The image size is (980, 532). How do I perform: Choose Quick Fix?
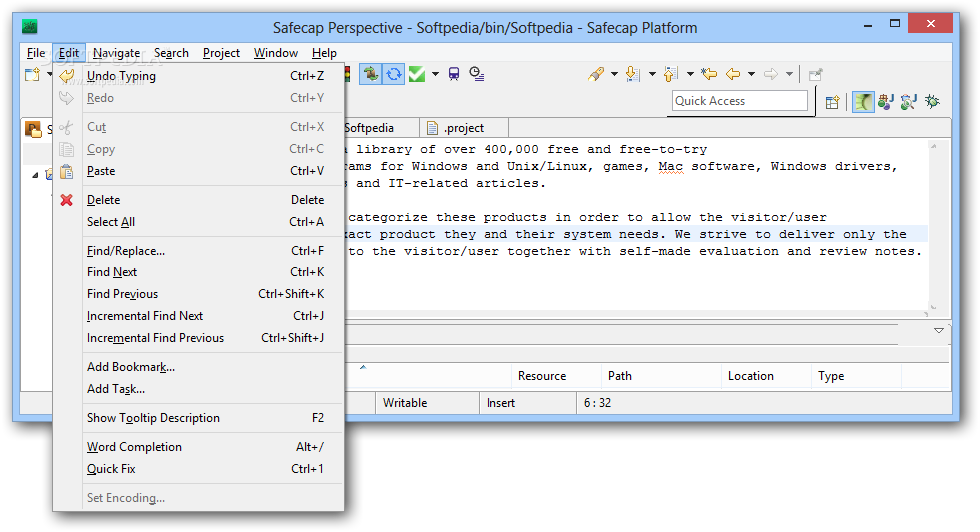click(198, 469)
